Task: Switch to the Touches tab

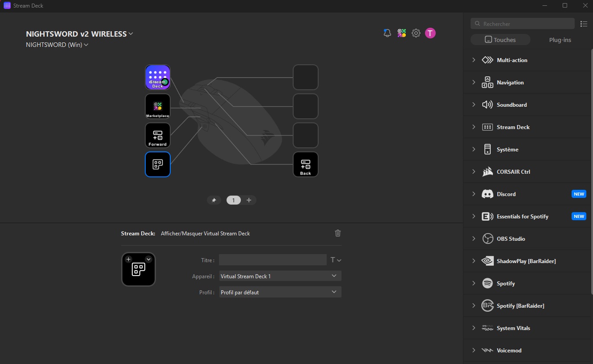Action: click(x=500, y=40)
